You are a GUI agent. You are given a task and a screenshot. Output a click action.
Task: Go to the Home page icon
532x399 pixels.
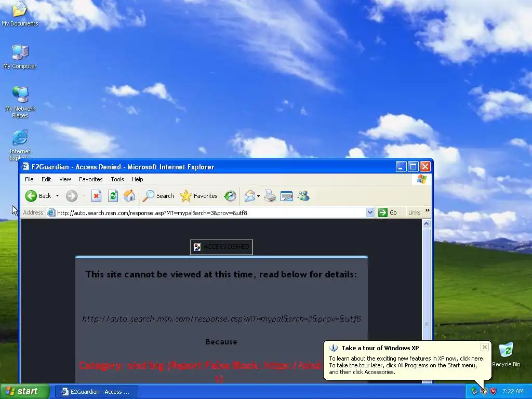pyautogui.click(x=129, y=196)
